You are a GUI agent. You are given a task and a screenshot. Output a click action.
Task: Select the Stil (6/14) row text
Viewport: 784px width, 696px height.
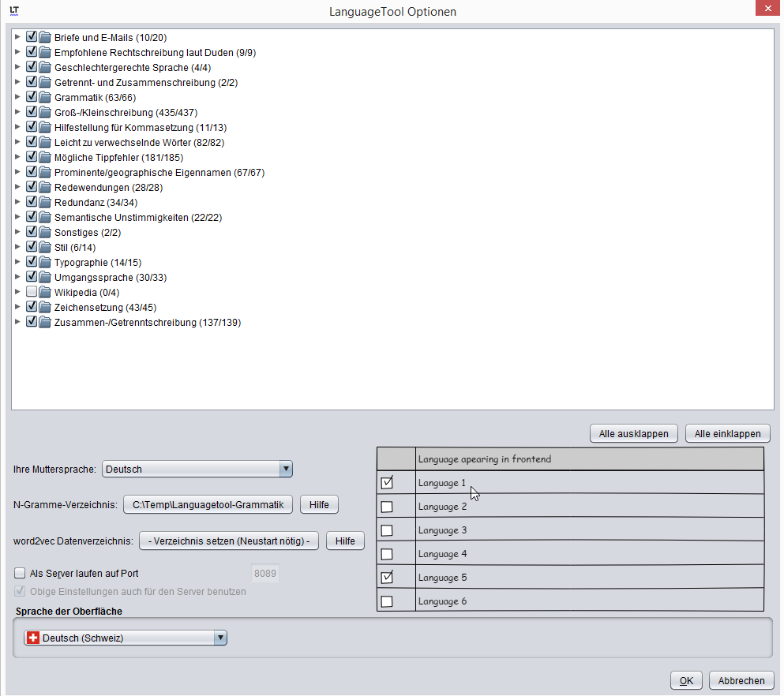(x=75, y=247)
